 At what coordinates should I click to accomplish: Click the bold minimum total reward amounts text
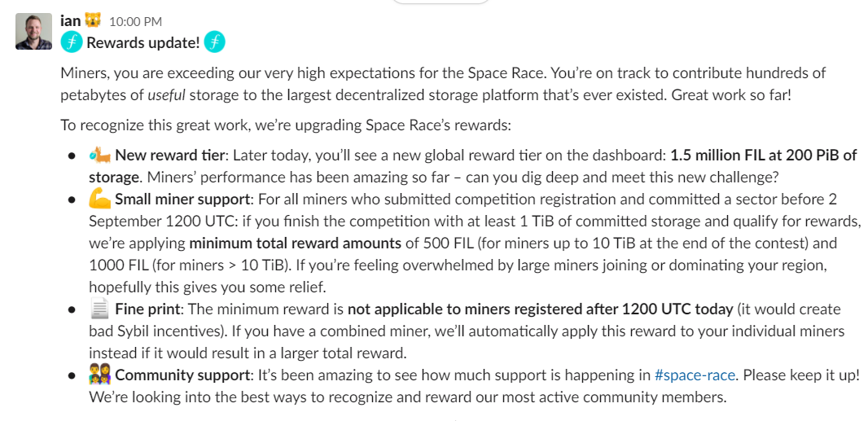[296, 243]
